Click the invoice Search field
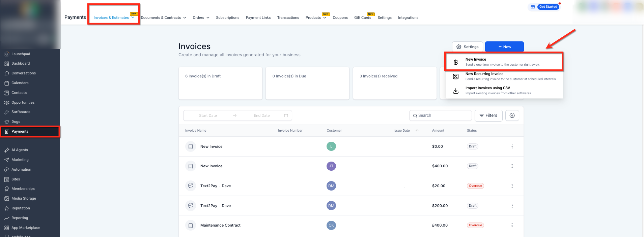Image resolution: width=644 pixels, height=237 pixels. tap(440, 115)
